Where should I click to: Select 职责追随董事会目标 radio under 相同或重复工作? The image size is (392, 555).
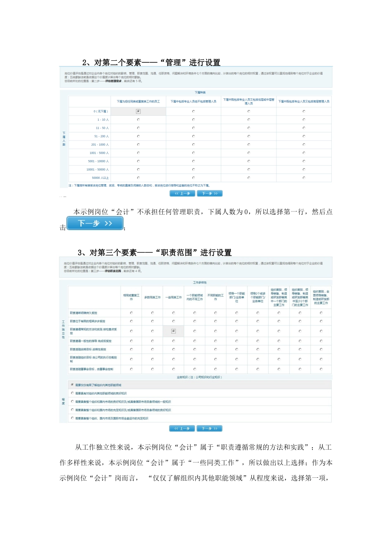(x=132, y=369)
